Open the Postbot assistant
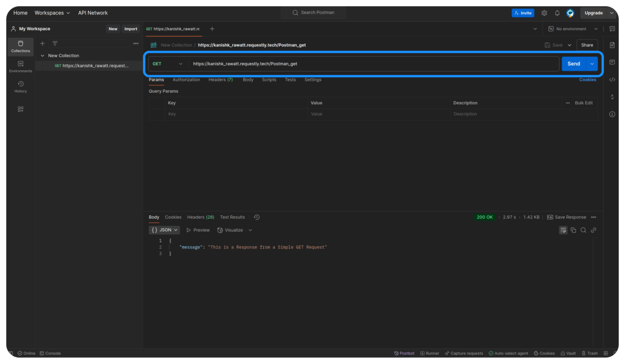The width and height of the screenshot is (625, 364). (404, 353)
